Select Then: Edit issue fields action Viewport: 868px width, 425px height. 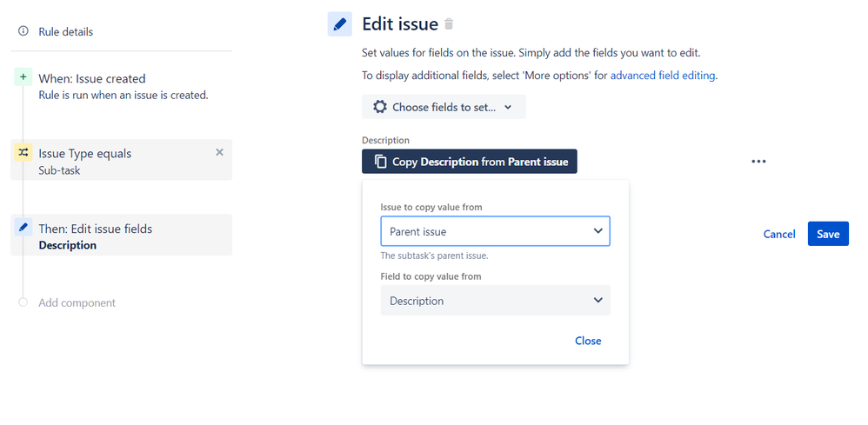(121, 235)
